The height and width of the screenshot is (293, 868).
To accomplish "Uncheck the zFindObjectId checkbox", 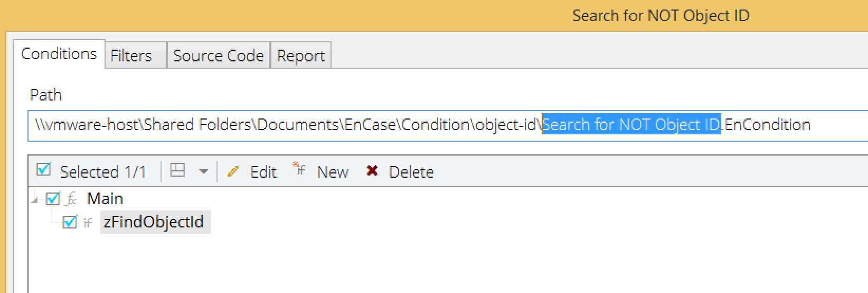I will click(70, 222).
